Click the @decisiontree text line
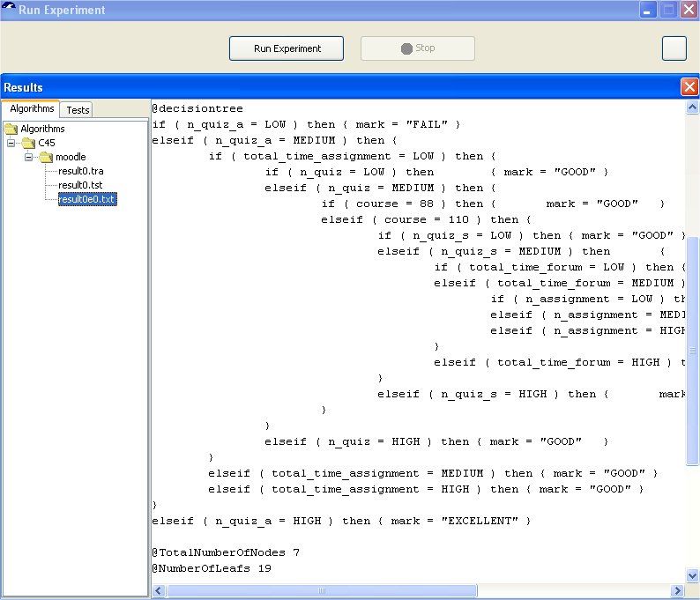 click(x=197, y=108)
